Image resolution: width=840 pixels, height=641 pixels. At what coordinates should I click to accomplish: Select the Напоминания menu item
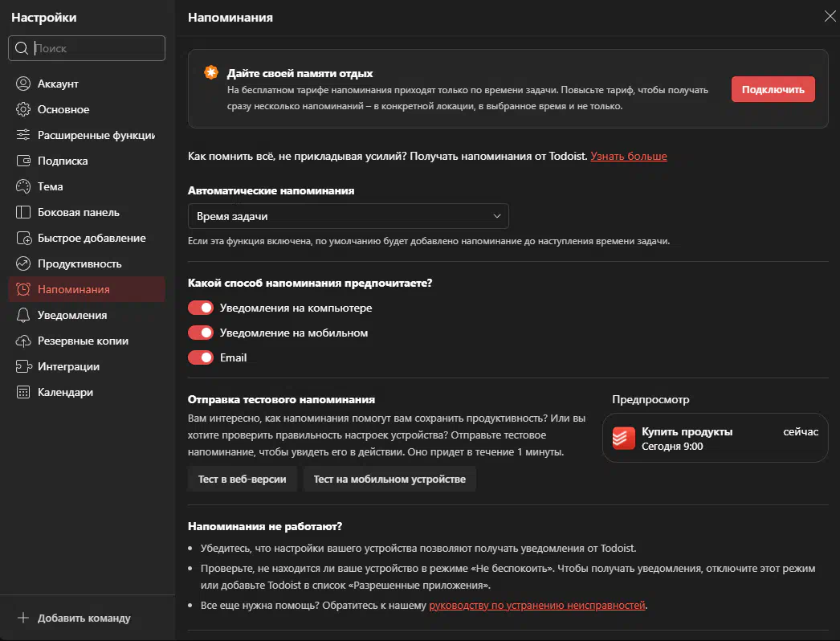click(87, 289)
